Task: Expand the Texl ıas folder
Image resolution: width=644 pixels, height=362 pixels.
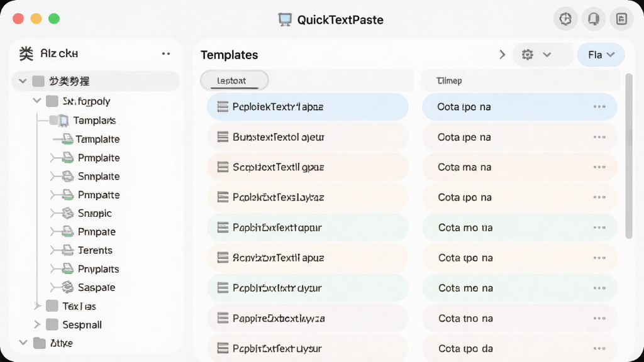Action: click(37, 306)
